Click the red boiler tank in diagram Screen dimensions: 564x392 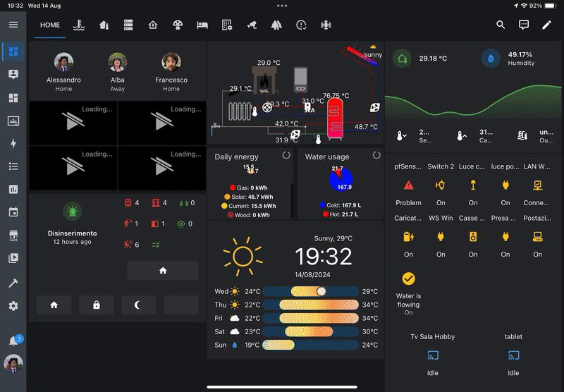point(335,118)
